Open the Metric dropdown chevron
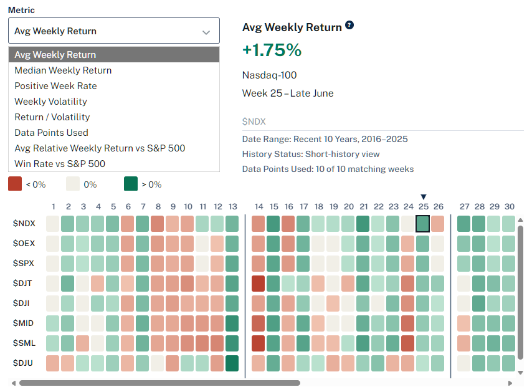 tap(206, 32)
